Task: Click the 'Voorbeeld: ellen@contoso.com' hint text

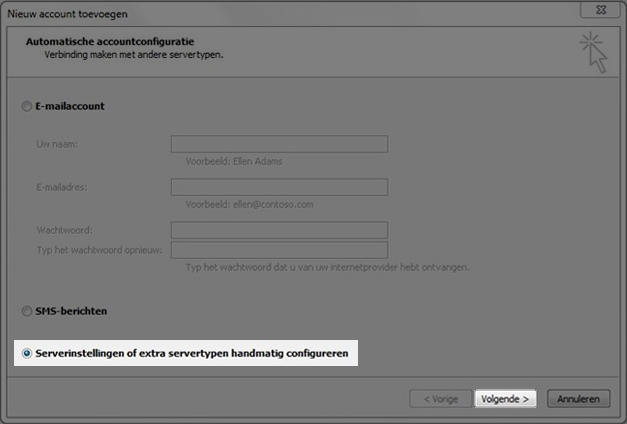Action: click(250, 205)
